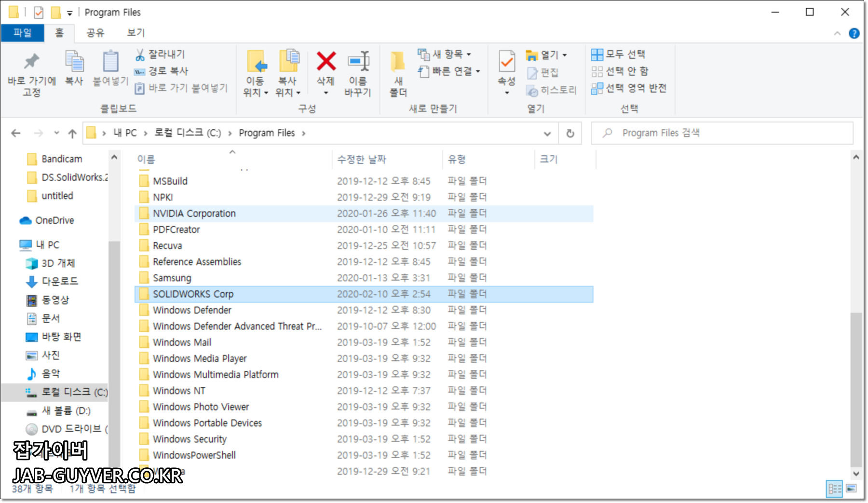Screen dimensions: 868x503
Task: Click title bar new folder icon
Action: [56, 12]
